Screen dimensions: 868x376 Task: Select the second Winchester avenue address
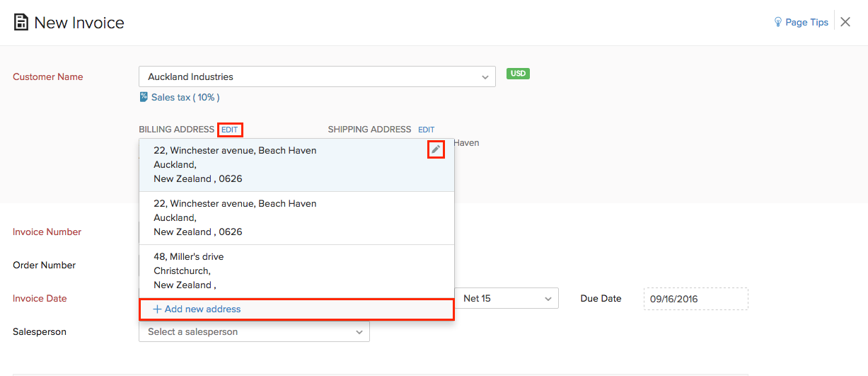[283, 217]
